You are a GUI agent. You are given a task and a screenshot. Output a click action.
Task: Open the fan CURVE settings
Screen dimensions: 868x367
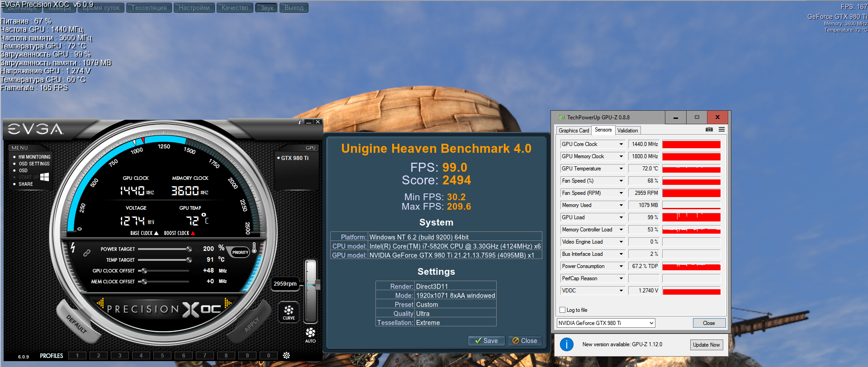point(289,312)
